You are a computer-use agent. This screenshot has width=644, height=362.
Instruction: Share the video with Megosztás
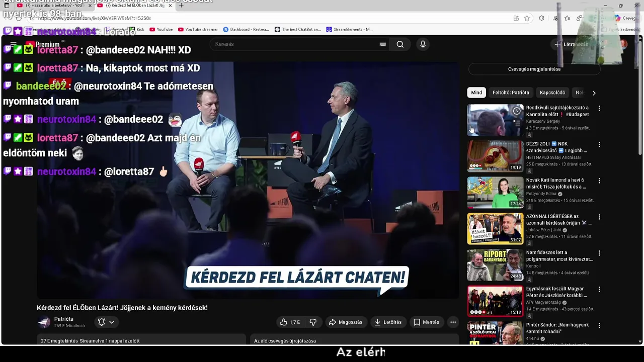346,322
